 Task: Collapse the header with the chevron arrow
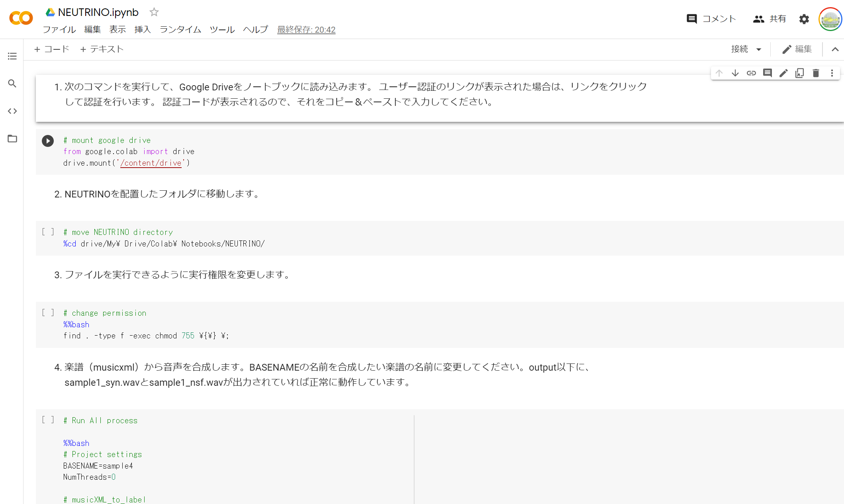pos(835,49)
